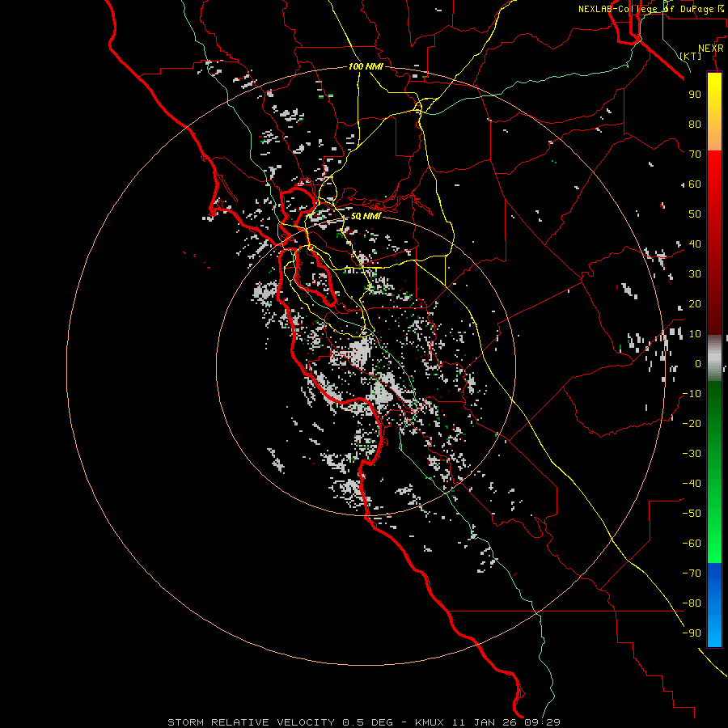The width and height of the screenshot is (728, 728).
Task: Pick the light blue segment at bar bottom
Action: [714, 629]
